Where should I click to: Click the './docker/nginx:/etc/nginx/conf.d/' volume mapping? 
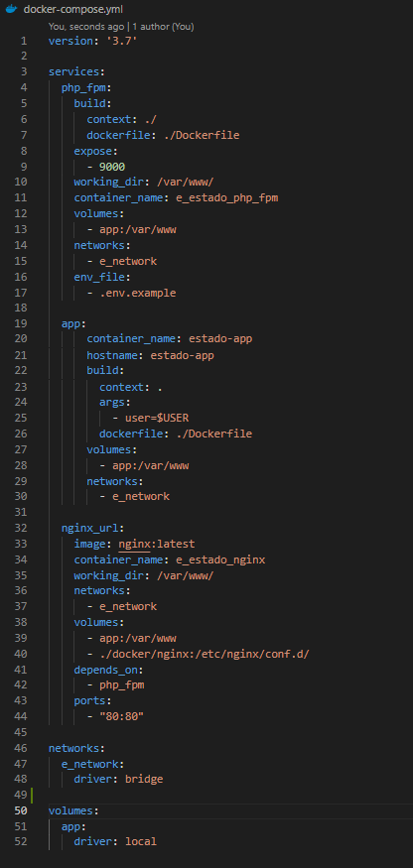coord(205,655)
